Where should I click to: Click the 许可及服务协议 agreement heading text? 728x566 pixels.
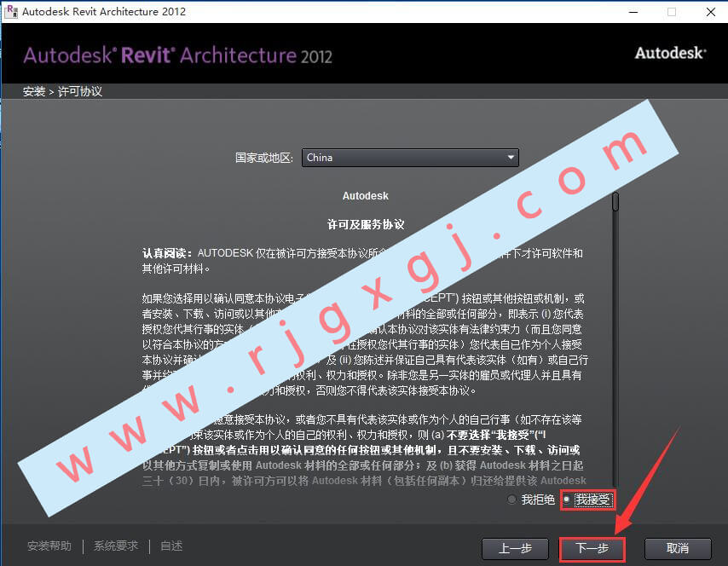pyautogui.click(x=366, y=225)
